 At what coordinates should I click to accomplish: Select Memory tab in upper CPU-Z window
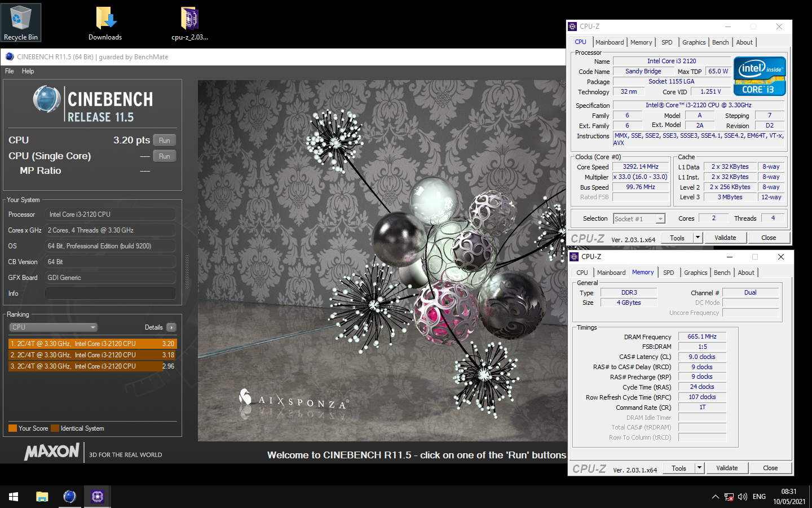641,42
